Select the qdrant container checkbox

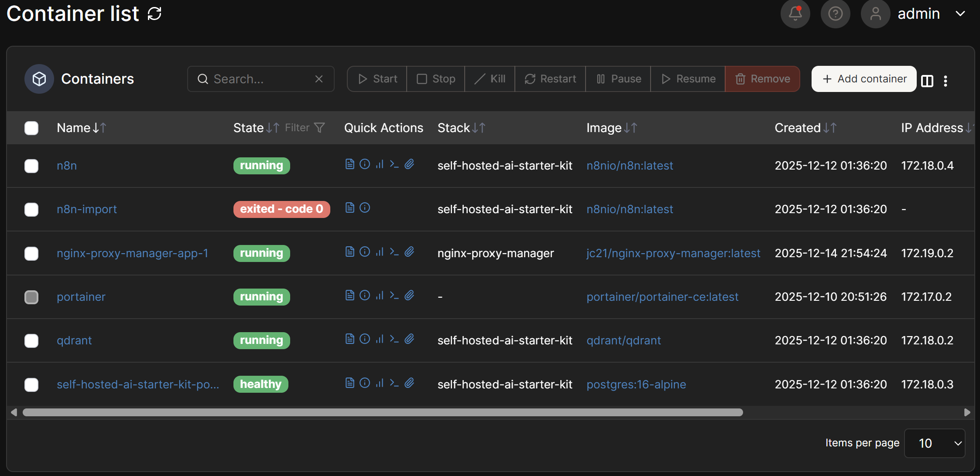pos(31,340)
